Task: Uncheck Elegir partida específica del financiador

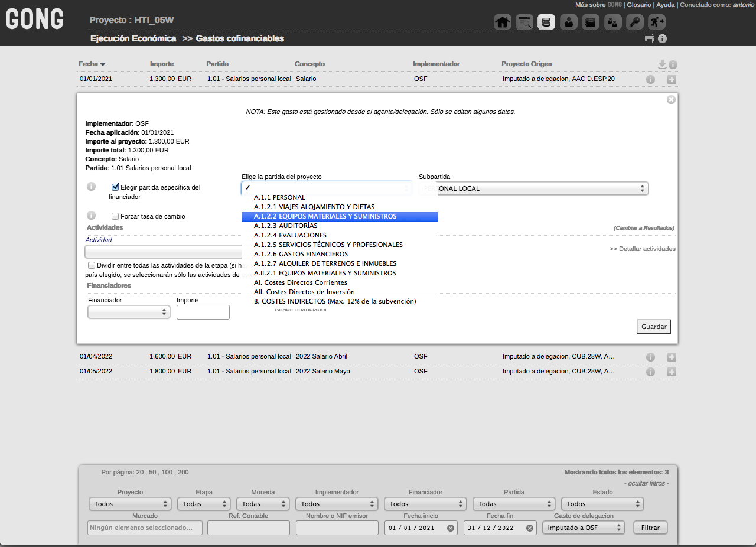Action: 115,187
